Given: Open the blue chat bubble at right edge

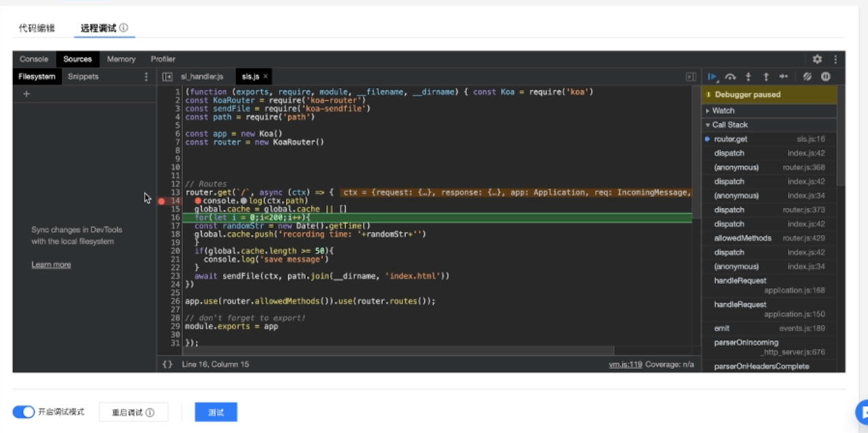Looking at the screenshot, I should (x=862, y=412).
